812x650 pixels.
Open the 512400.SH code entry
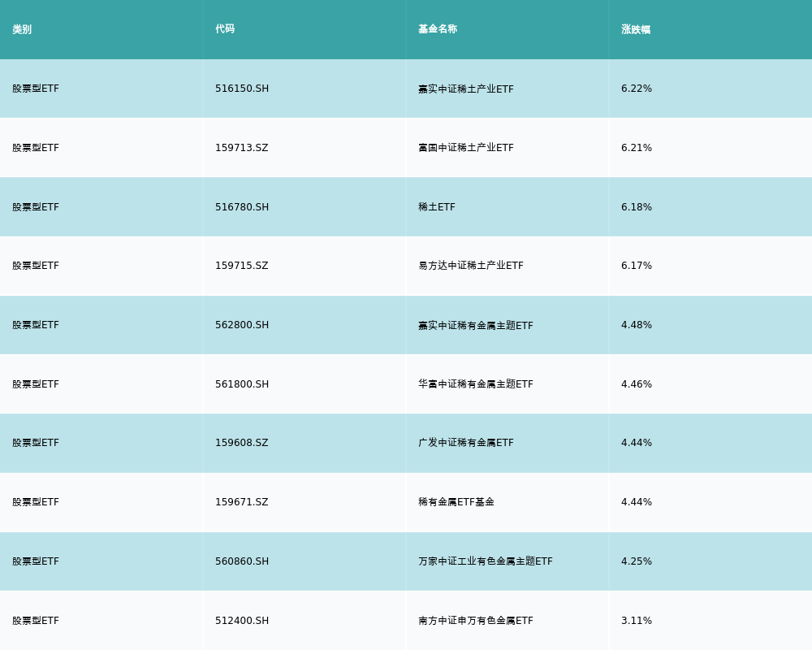coord(242,621)
